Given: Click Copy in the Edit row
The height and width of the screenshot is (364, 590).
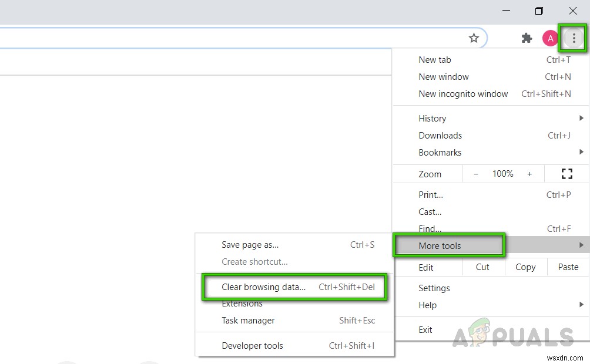Looking at the screenshot, I should click(x=525, y=267).
